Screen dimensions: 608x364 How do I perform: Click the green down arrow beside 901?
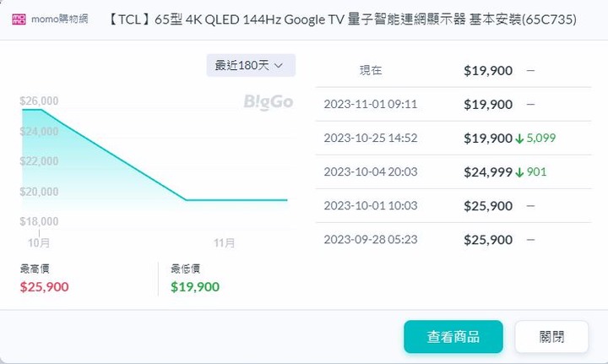(x=519, y=172)
